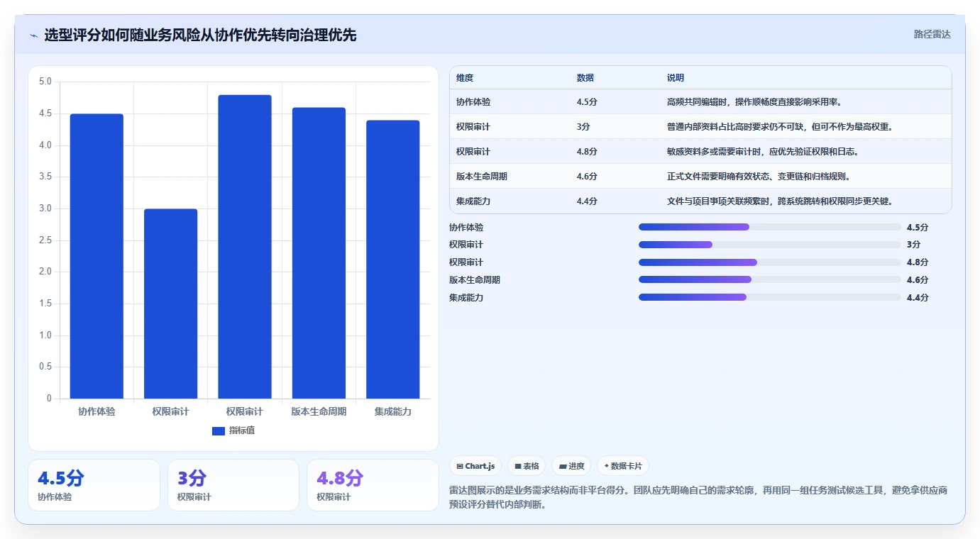Click the 集成能力 x-axis label under the chart
The width and height of the screenshot is (980, 539).
point(393,411)
